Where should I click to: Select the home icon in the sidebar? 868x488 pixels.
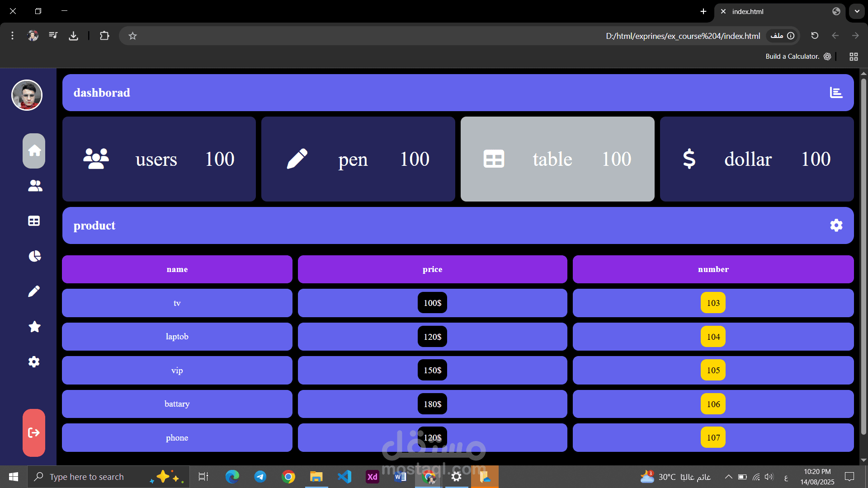[34, 151]
